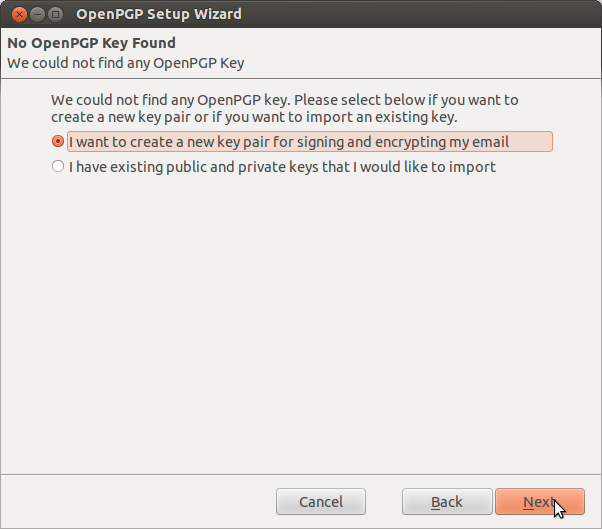Click the 'I have existing public and private keys' text
Image resolution: width=602 pixels, height=529 pixels.
tap(282, 167)
